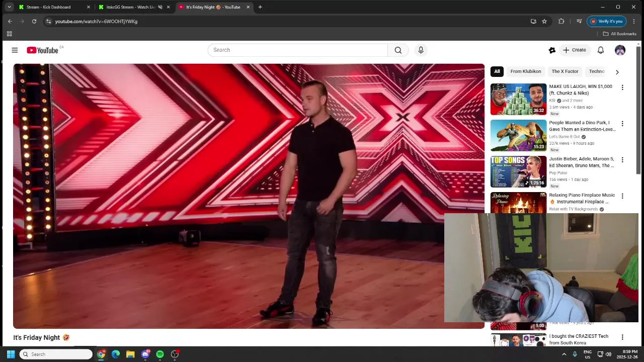This screenshot has width=644, height=362.
Task: Open Discord from the taskbar
Action: point(145,354)
